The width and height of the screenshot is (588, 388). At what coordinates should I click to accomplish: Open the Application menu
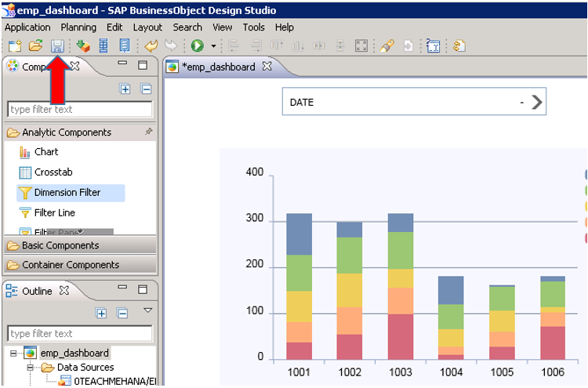click(27, 27)
